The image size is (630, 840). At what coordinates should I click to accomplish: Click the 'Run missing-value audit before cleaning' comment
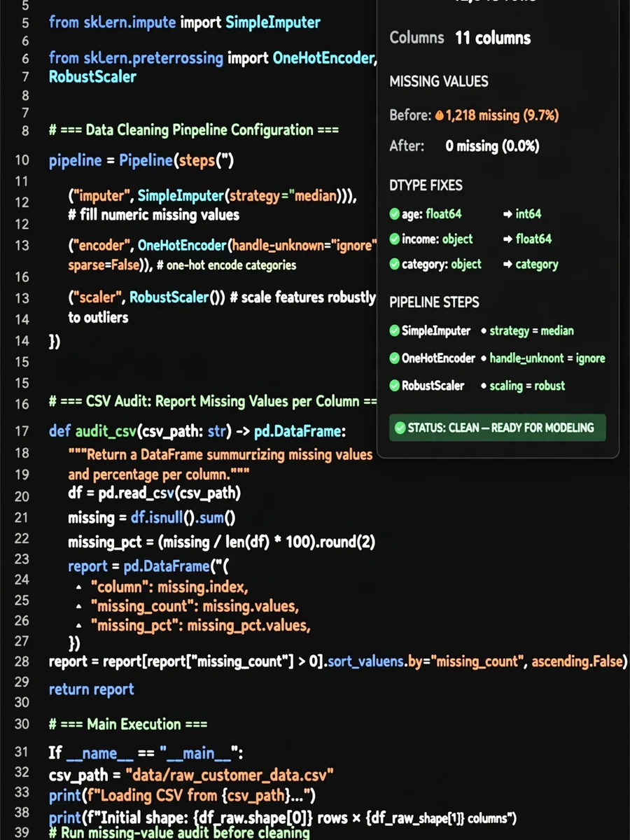[179, 832]
